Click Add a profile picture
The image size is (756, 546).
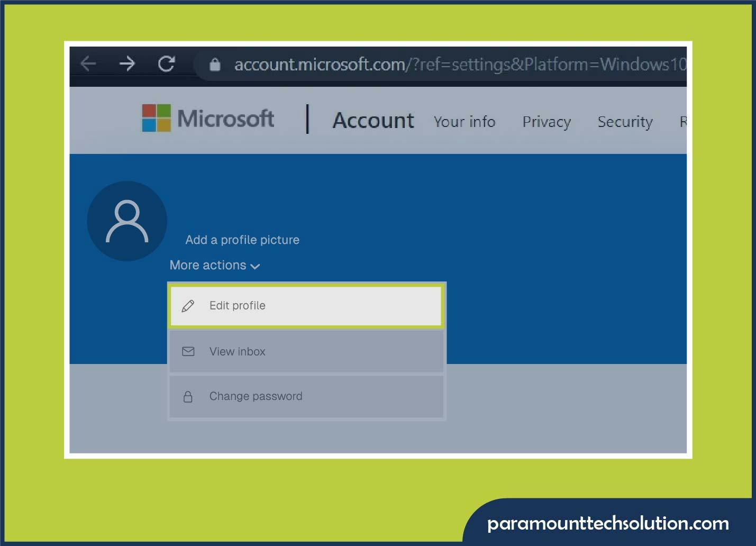[x=242, y=240]
